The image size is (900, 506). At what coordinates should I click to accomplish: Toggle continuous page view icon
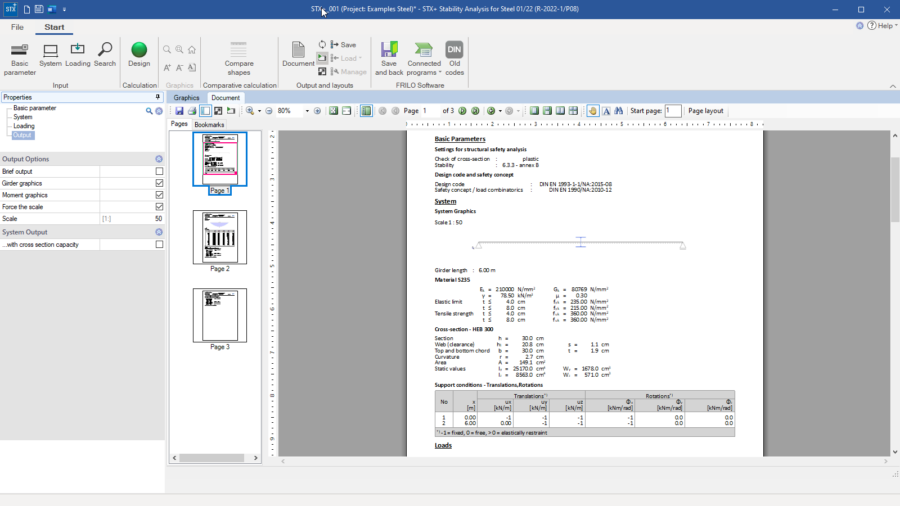(548, 111)
